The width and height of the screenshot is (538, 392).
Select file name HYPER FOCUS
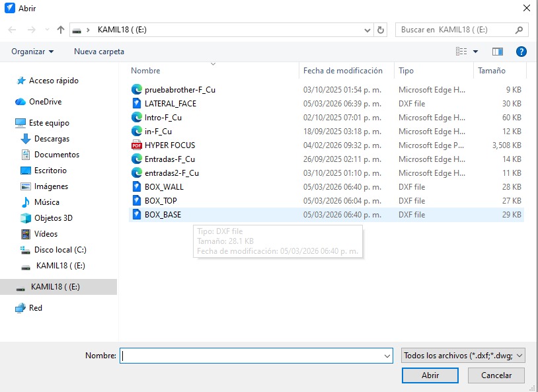click(x=170, y=145)
